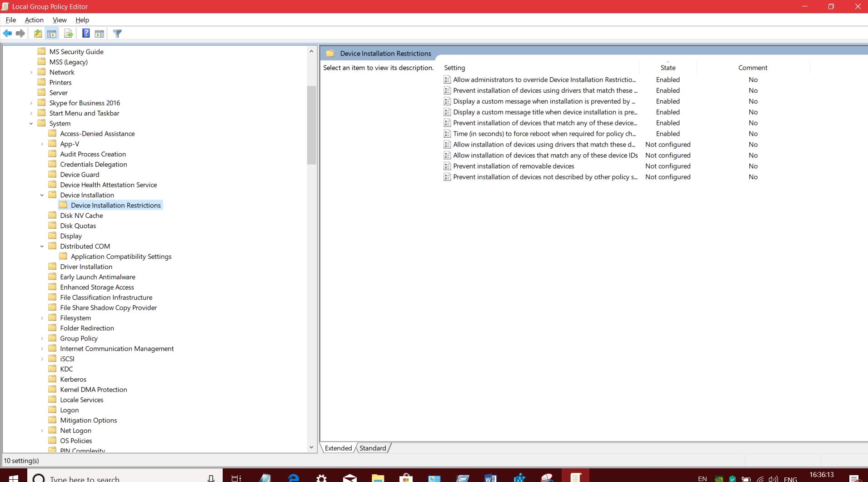The image size is (868, 482).
Task: Click folder icon of Printers
Action: pos(42,82)
